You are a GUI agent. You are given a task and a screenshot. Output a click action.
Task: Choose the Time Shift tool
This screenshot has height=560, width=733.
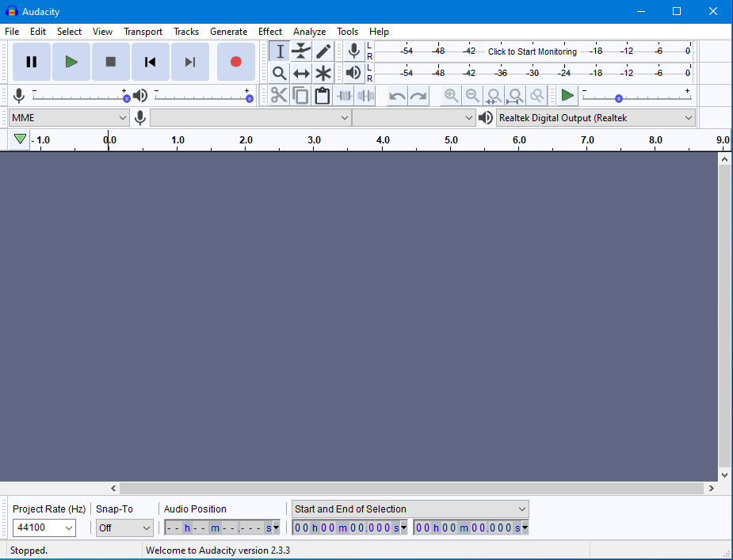click(301, 74)
